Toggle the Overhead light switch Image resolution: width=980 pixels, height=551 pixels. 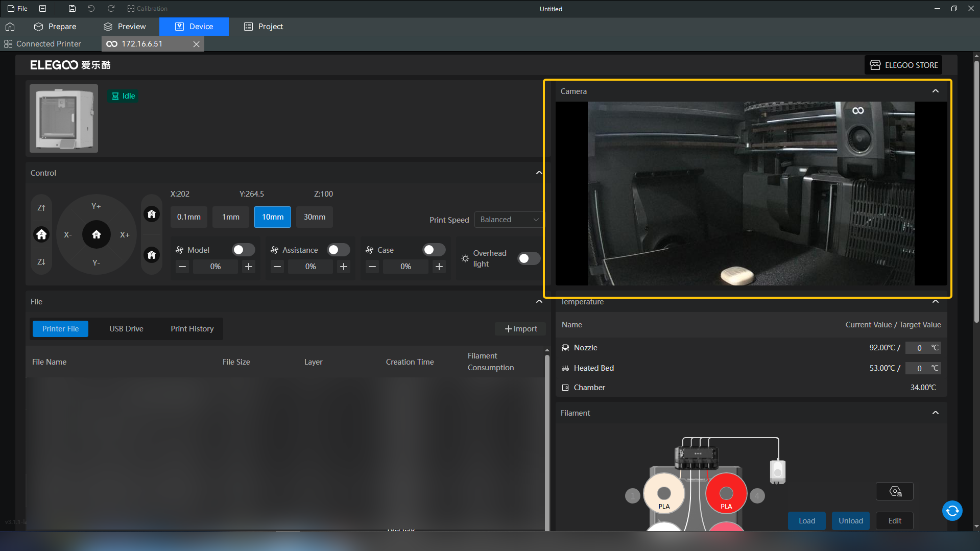[x=529, y=258]
